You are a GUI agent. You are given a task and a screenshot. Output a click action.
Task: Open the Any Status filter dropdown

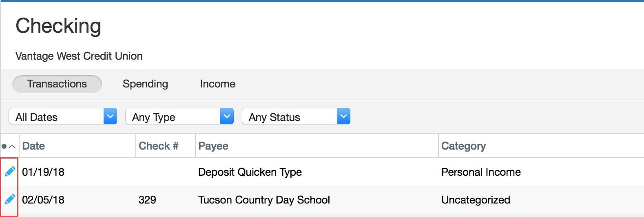(x=296, y=116)
